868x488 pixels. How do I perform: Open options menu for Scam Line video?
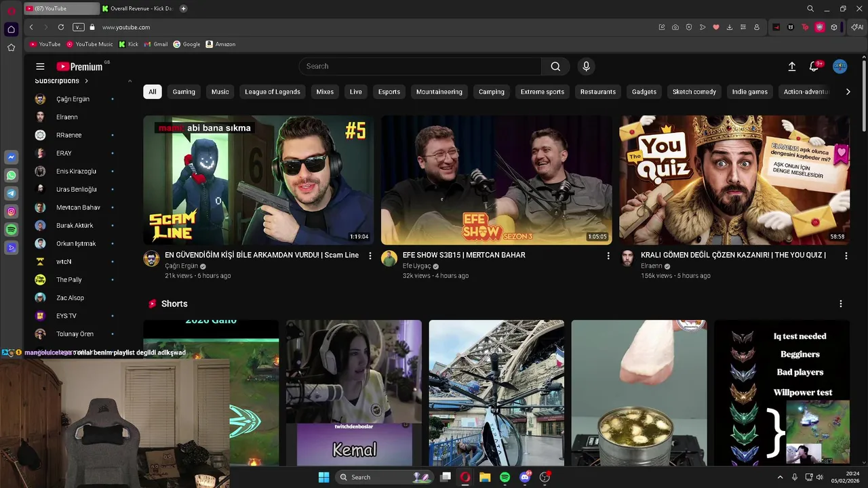click(x=370, y=256)
